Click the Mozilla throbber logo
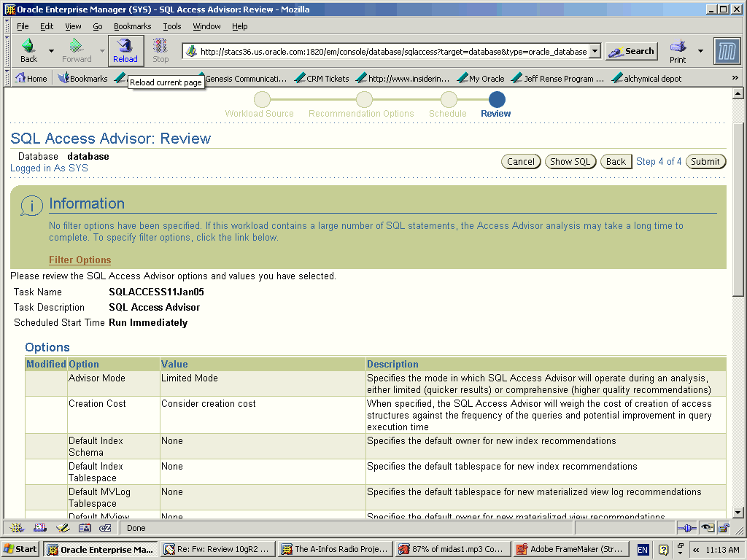The image size is (747, 560). (x=727, y=51)
